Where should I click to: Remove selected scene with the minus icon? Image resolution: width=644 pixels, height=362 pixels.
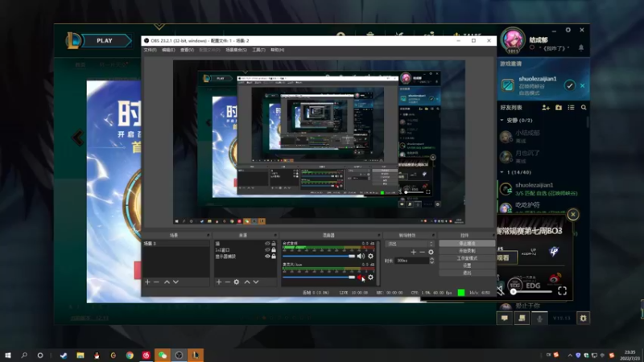pos(156,282)
